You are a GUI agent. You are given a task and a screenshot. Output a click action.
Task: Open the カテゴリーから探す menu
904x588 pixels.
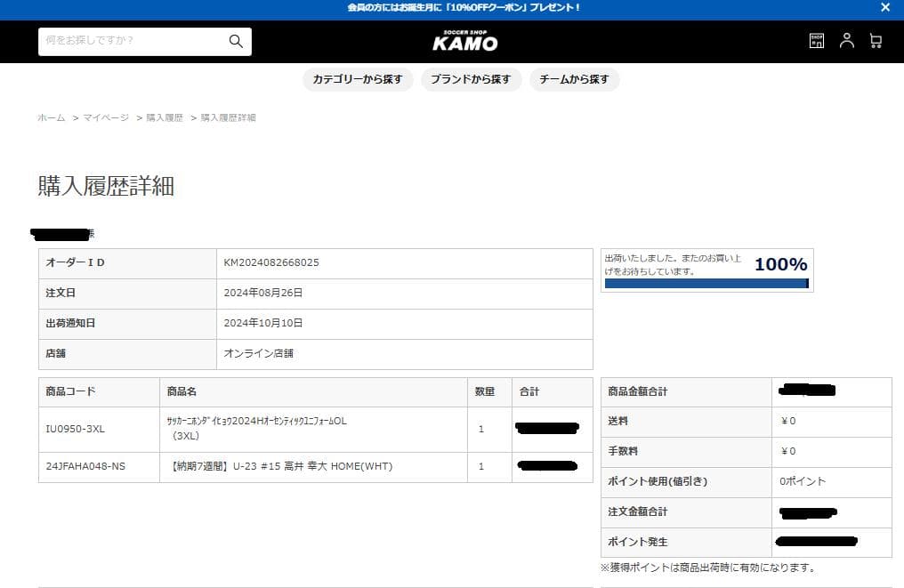pyautogui.click(x=358, y=79)
